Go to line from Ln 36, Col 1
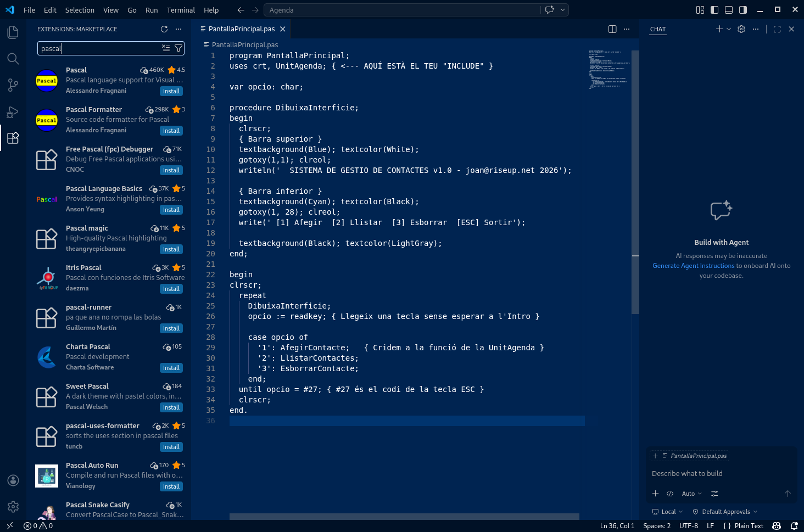This screenshot has height=532, width=804. pos(617,526)
